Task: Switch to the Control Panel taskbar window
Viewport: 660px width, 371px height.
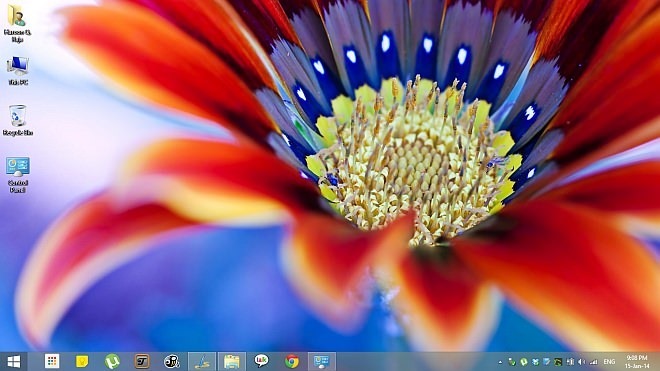Action: click(x=322, y=361)
